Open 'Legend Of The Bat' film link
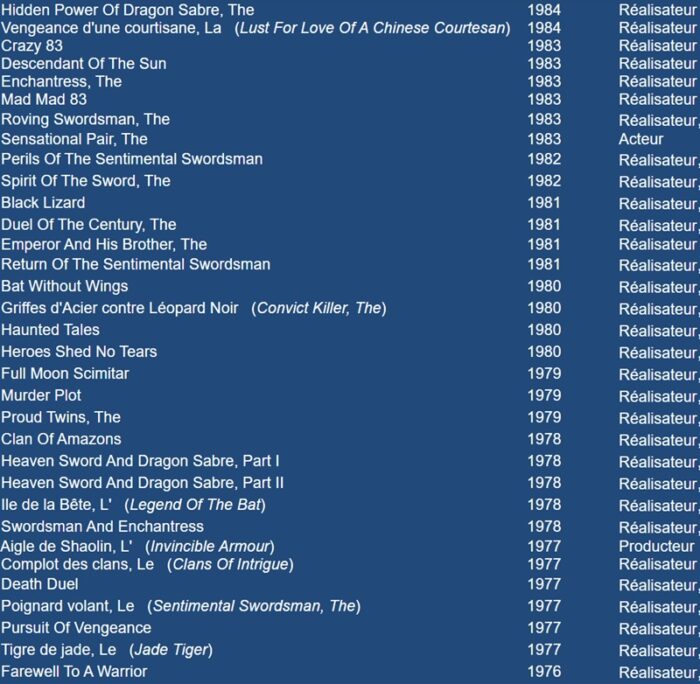Image resolution: width=700 pixels, height=684 pixels. click(195, 505)
